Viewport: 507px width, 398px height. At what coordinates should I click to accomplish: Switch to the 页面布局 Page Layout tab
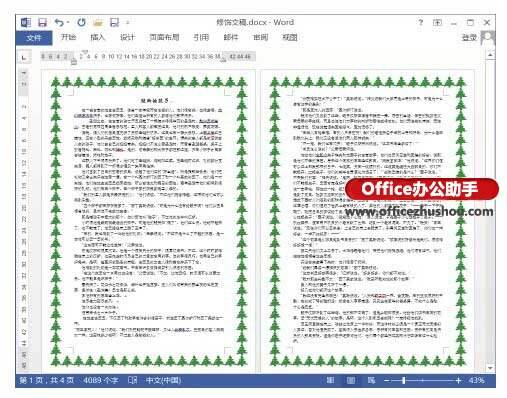tap(164, 37)
